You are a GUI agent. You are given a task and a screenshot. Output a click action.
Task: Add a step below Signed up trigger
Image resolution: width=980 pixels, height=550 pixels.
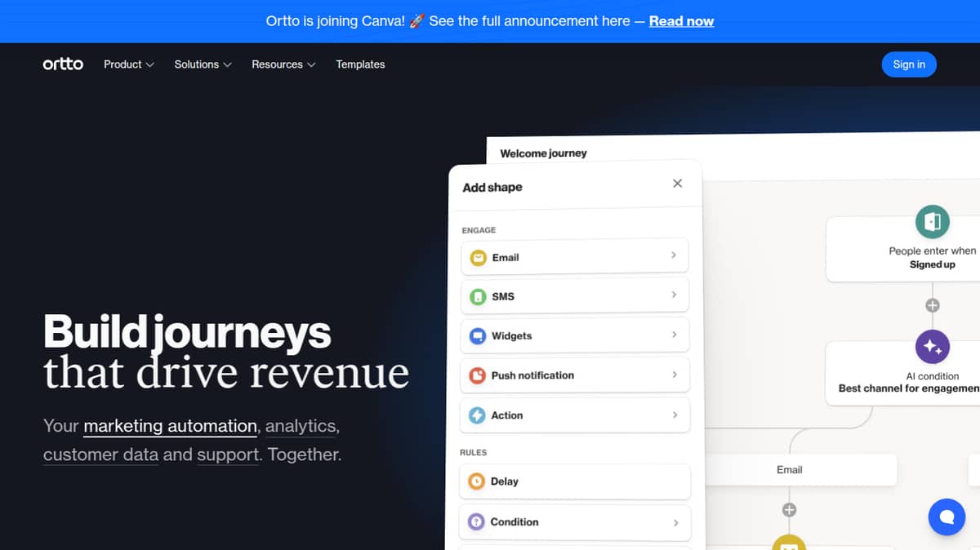click(x=932, y=305)
